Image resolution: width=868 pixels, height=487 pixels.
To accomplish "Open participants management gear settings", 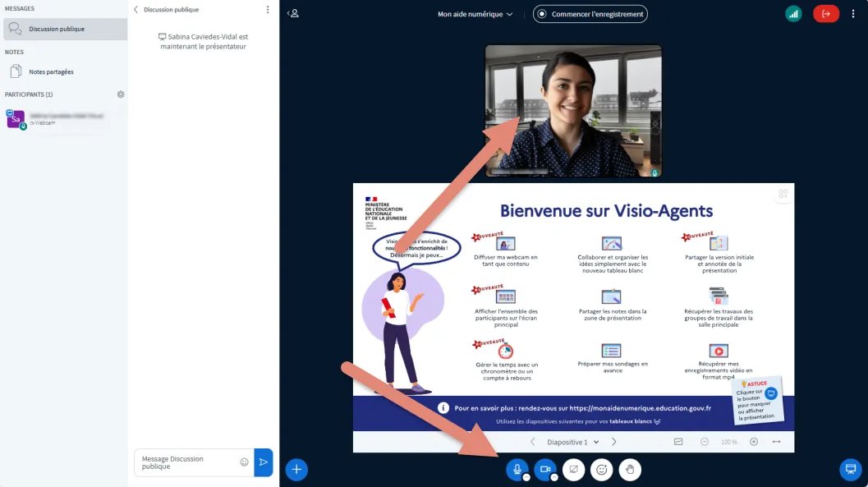I will click(x=121, y=94).
